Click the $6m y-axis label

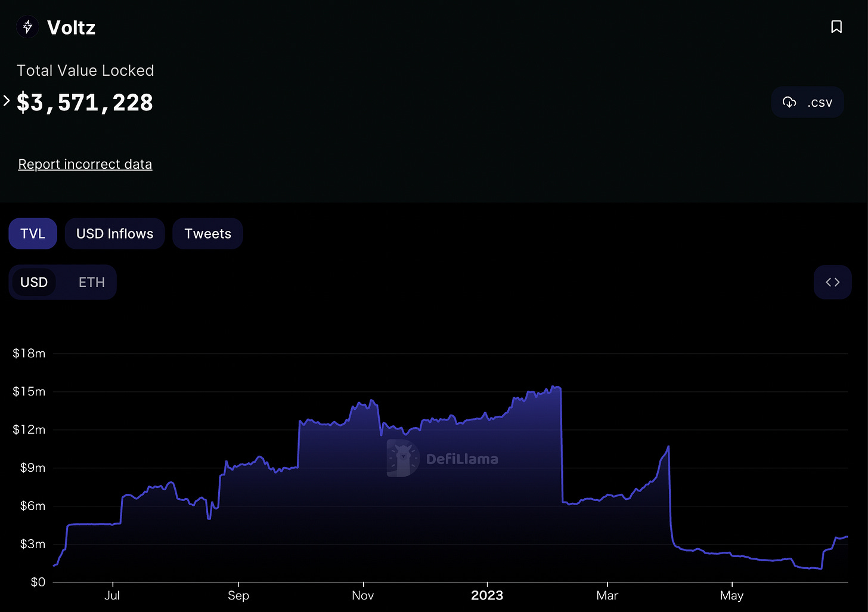[33, 506]
